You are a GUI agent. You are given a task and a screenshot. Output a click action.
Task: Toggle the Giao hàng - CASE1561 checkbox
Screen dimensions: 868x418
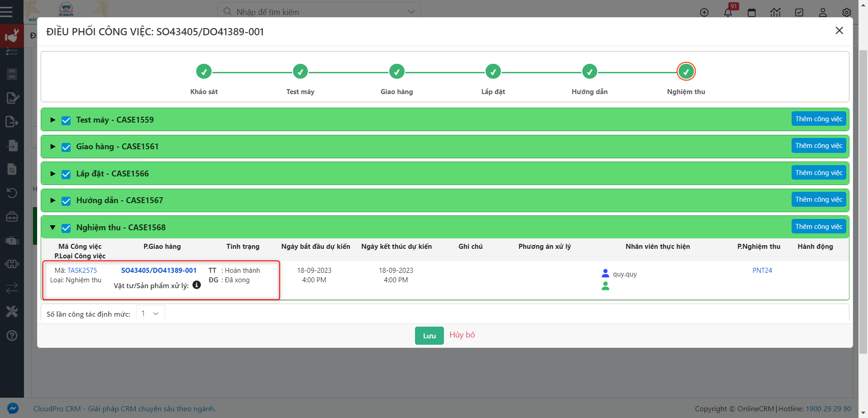point(66,147)
